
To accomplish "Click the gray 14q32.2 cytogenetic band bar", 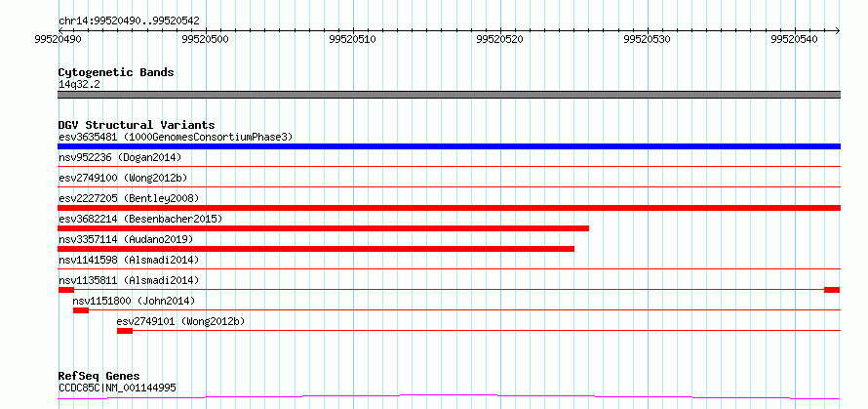I will point(449,95).
